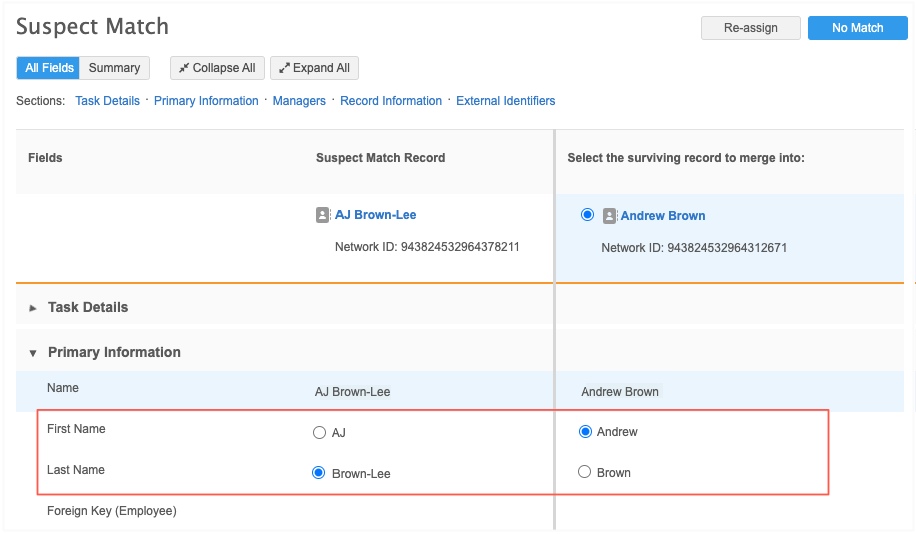Viewport: 916px width, 534px height.
Task: Switch to the All Fields tab
Action: tap(49, 68)
